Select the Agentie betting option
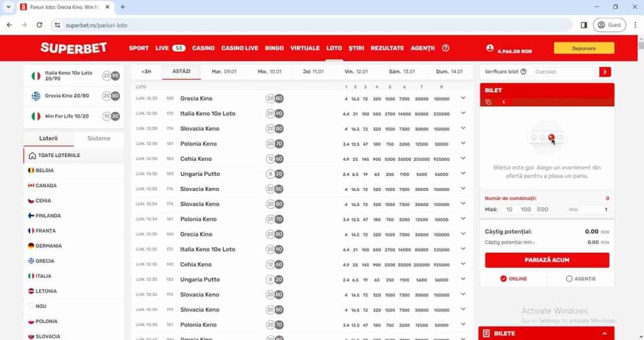The height and width of the screenshot is (340, 644). tap(580, 279)
